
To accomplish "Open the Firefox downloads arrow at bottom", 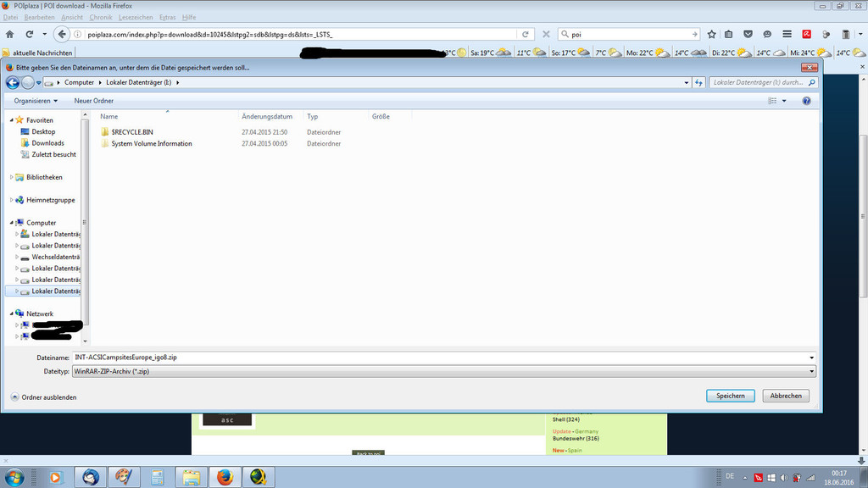I will click(861, 460).
